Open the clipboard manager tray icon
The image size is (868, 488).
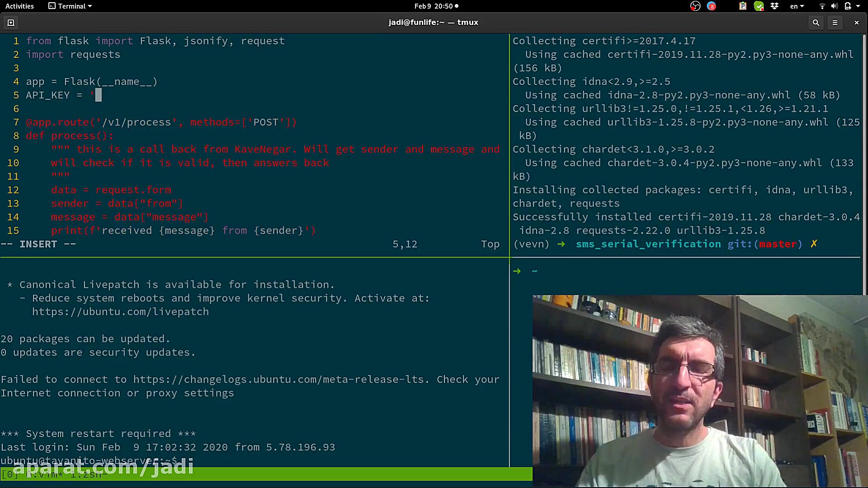click(743, 6)
